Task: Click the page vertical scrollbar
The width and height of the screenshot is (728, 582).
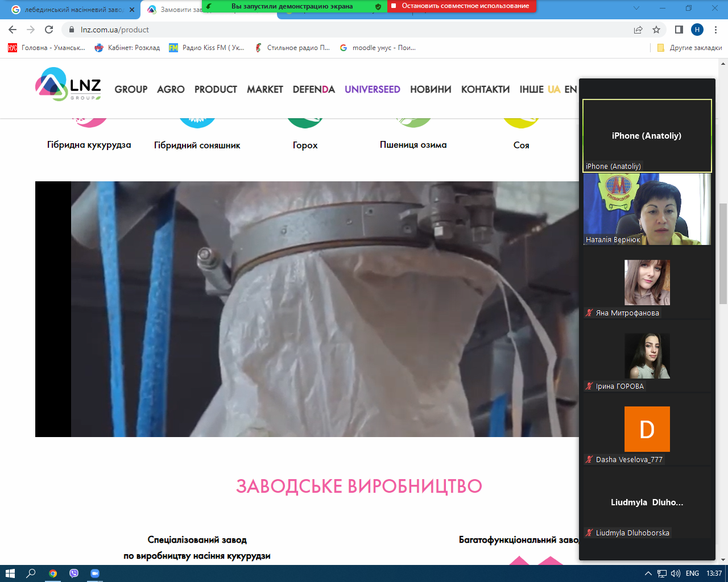Action: pyautogui.click(x=723, y=253)
